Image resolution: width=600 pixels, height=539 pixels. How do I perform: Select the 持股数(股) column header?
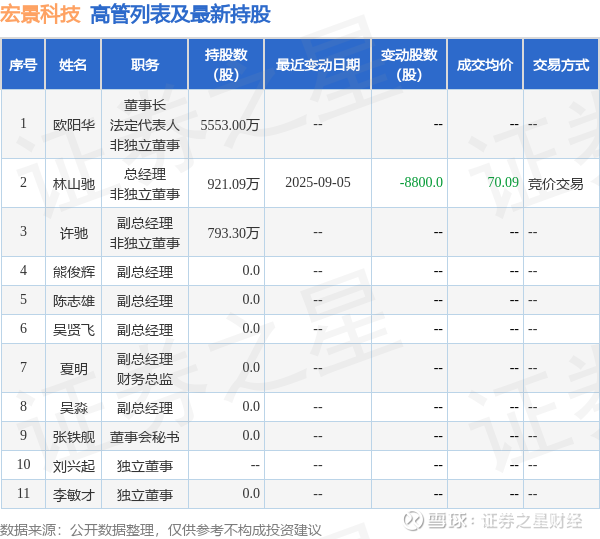point(226,64)
